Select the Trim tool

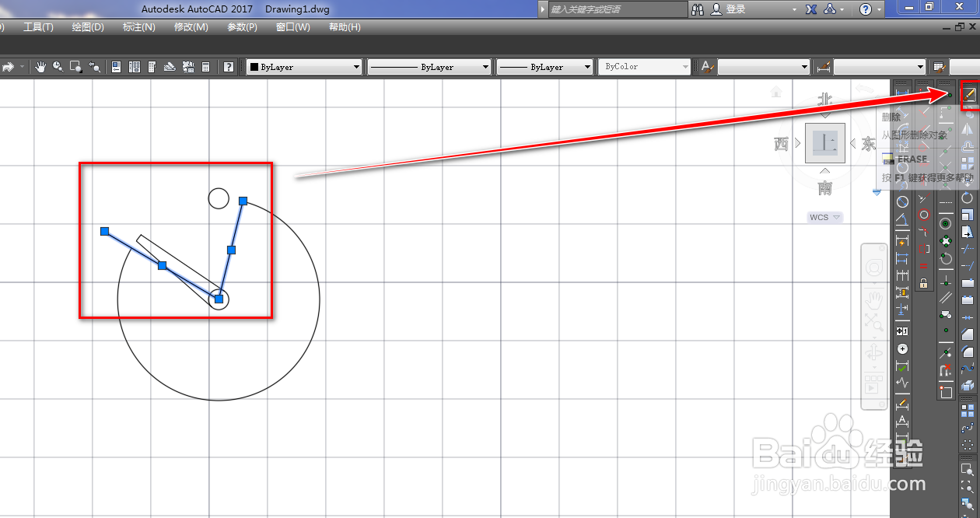(x=968, y=249)
